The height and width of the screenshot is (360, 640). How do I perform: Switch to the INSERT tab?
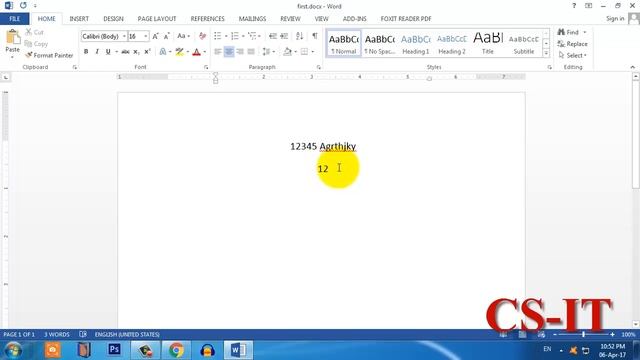point(79,19)
